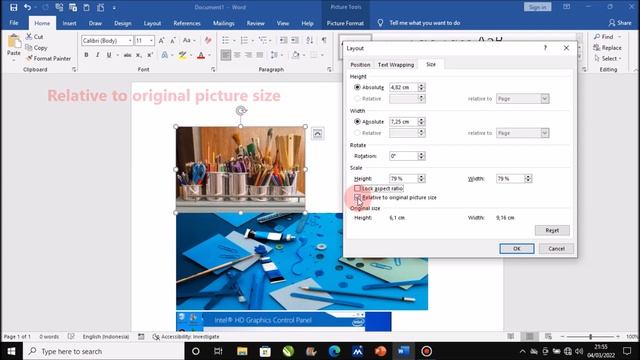Click the zoom slider handle
The image size is (640, 360).
tap(591, 337)
